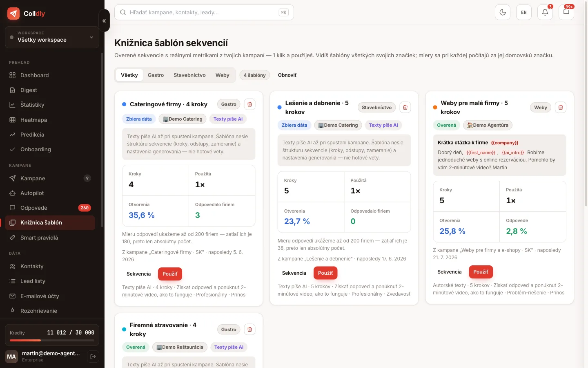The width and height of the screenshot is (588, 368).
Task: Click the Colldly logo icon
Action: point(13,13)
